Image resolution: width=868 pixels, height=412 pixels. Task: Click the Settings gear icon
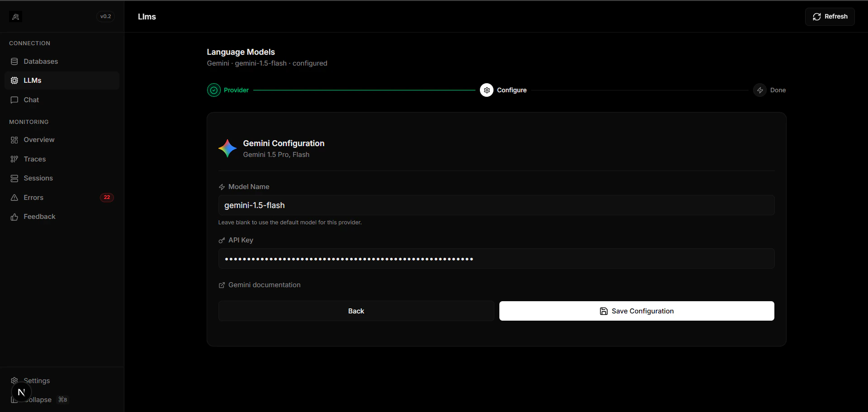(14, 381)
